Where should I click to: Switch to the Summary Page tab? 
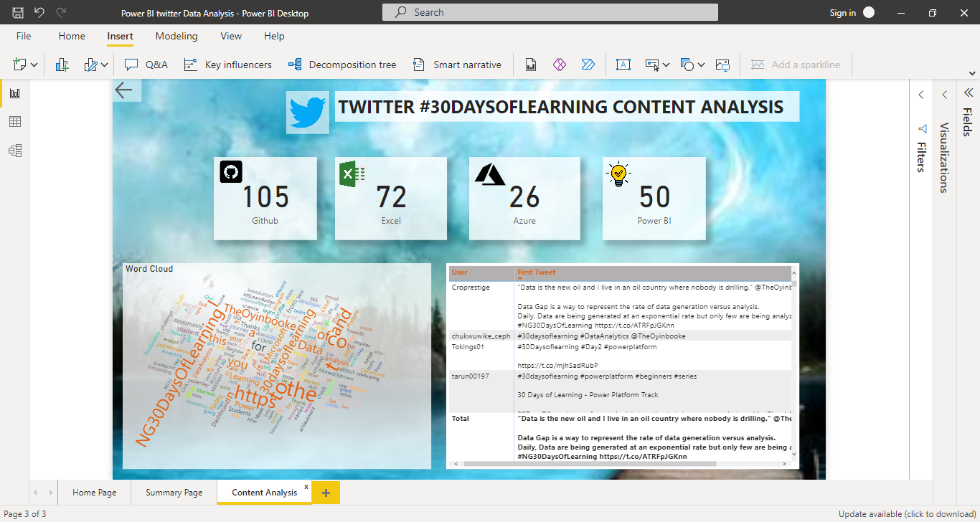click(x=174, y=493)
